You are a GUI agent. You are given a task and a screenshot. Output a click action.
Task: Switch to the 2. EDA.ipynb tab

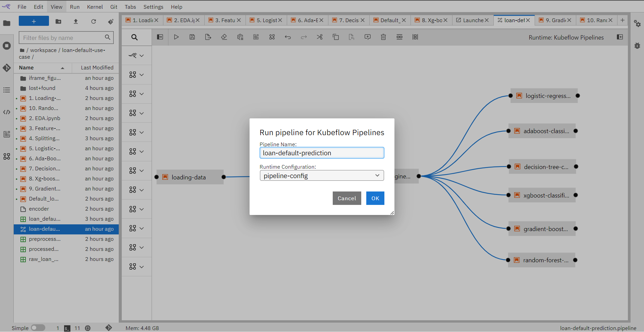tap(184, 20)
